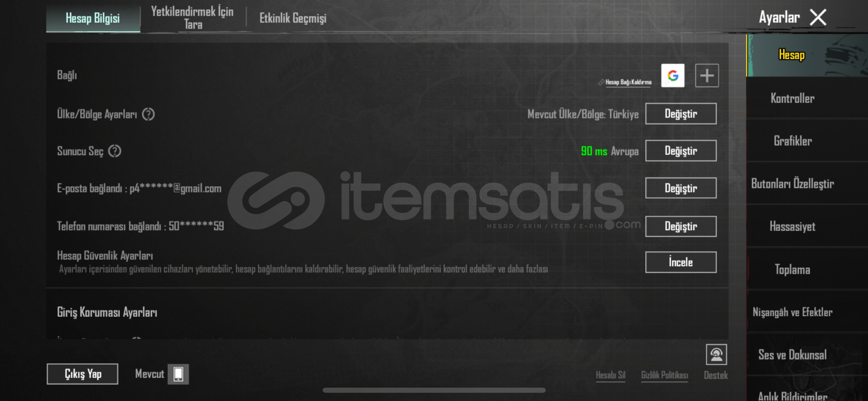The width and height of the screenshot is (868, 401).
Task: Switch to Etkinlik Geçmişi tab
Action: (293, 18)
